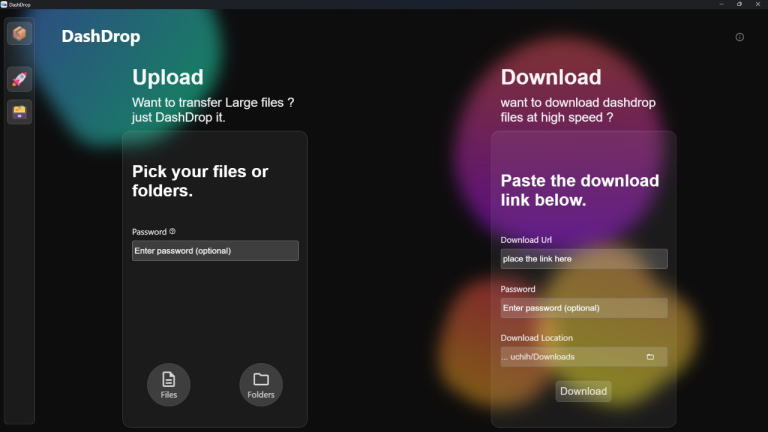Click 'Paste the download link below.' text
This screenshot has height=432, width=768.
tap(580, 191)
